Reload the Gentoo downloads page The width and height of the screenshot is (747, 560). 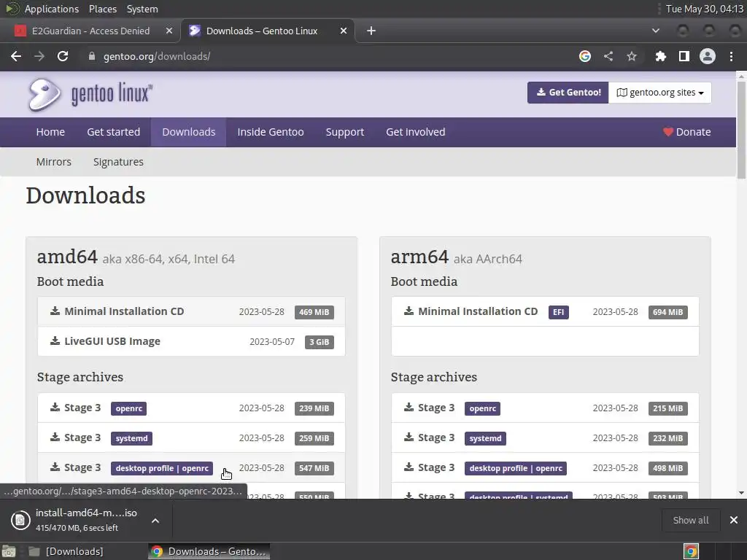[x=63, y=56]
